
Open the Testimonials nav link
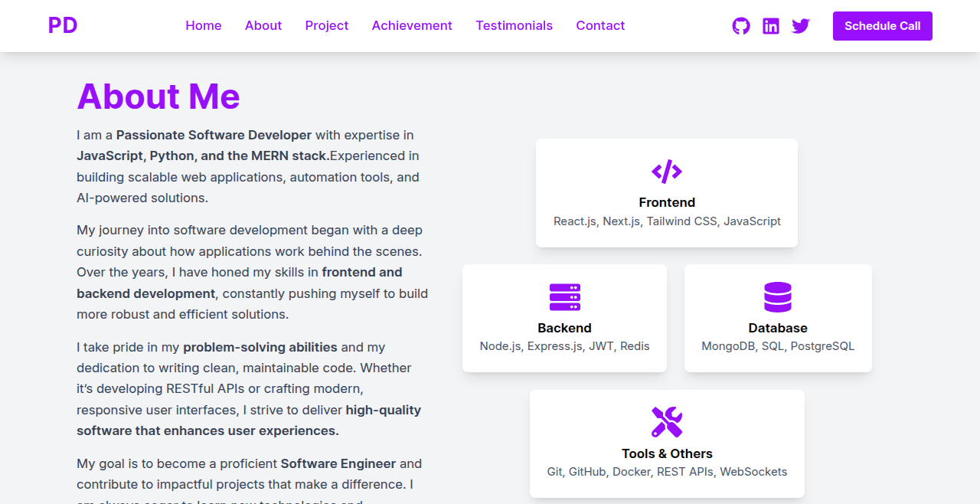[x=514, y=25]
